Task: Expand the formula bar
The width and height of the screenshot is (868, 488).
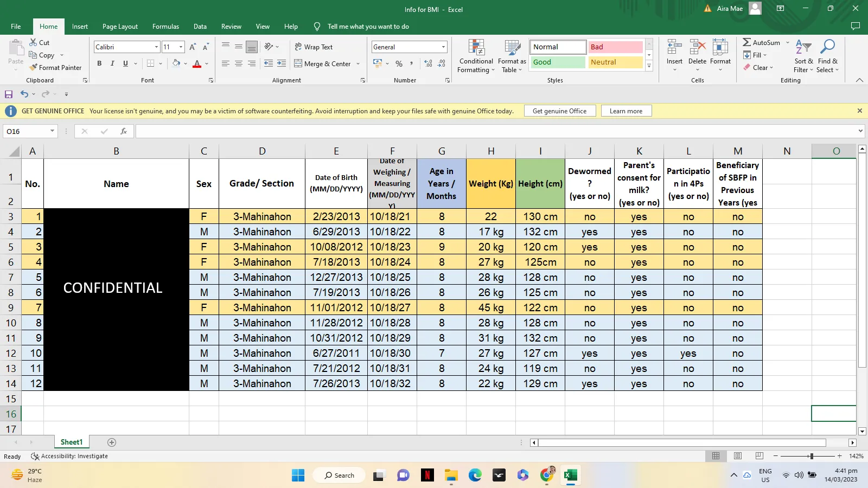Action: point(860,131)
